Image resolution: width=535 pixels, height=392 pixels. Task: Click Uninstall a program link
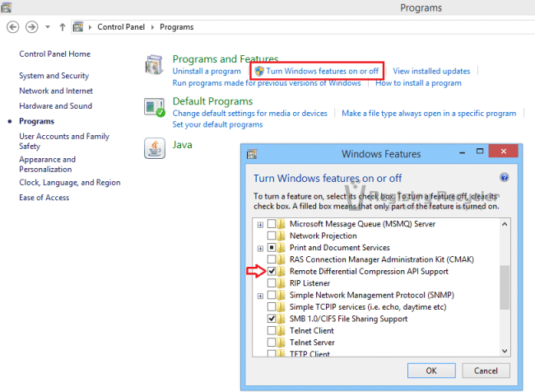point(207,71)
